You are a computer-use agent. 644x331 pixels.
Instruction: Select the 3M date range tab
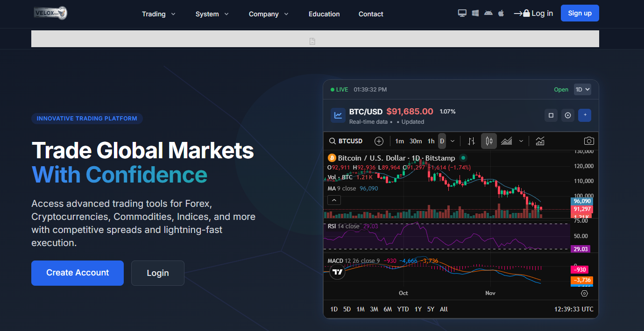pyautogui.click(x=374, y=309)
